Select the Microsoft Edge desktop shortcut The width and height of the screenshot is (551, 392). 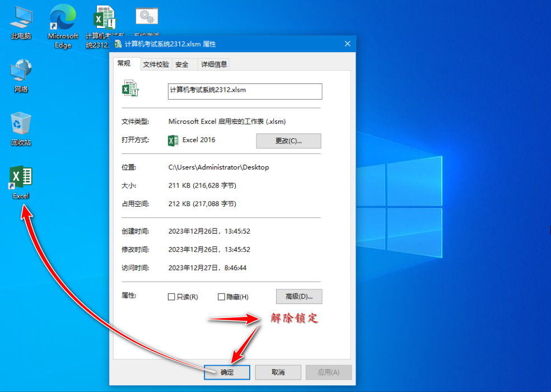coord(63,26)
